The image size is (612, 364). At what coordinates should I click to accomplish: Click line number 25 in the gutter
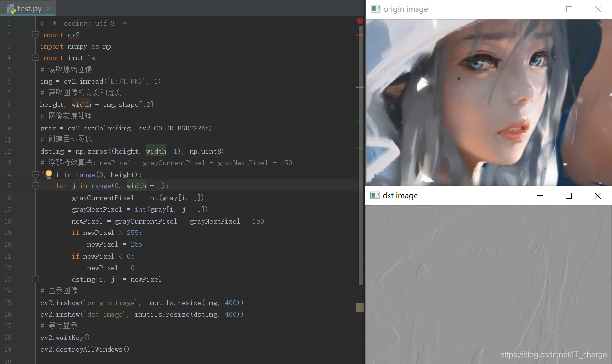(8, 303)
